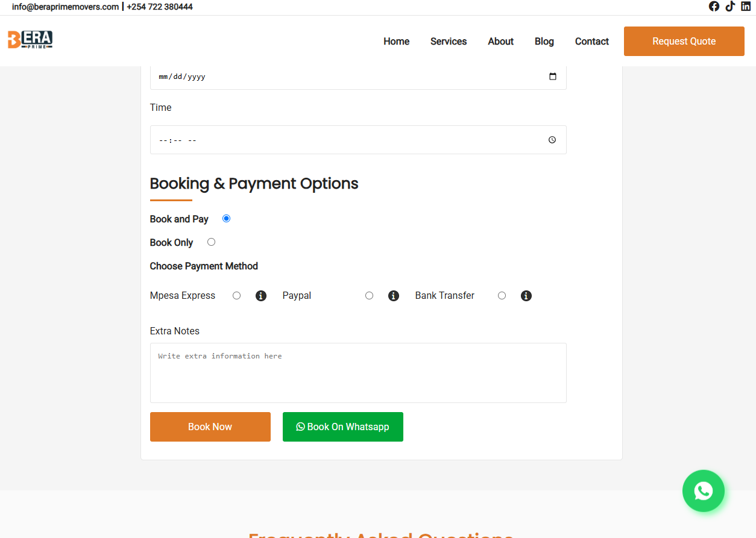The width and height of the screenshot is (756, 538).
Task: Open the TikTok social icon
Action: (x=730, y=7)
